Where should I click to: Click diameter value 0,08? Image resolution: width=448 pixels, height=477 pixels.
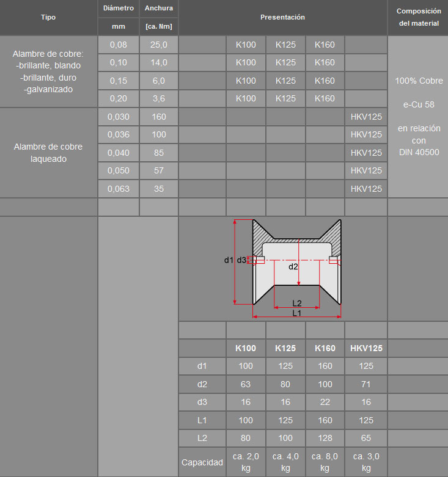tap(119, 45)
